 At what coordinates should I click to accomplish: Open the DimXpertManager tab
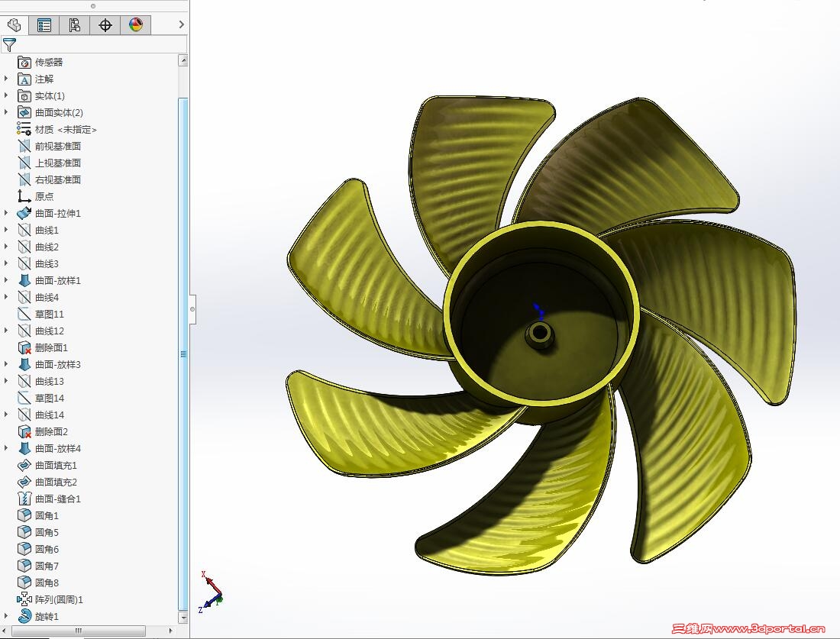pyautogui.click(x=105, y=24)
